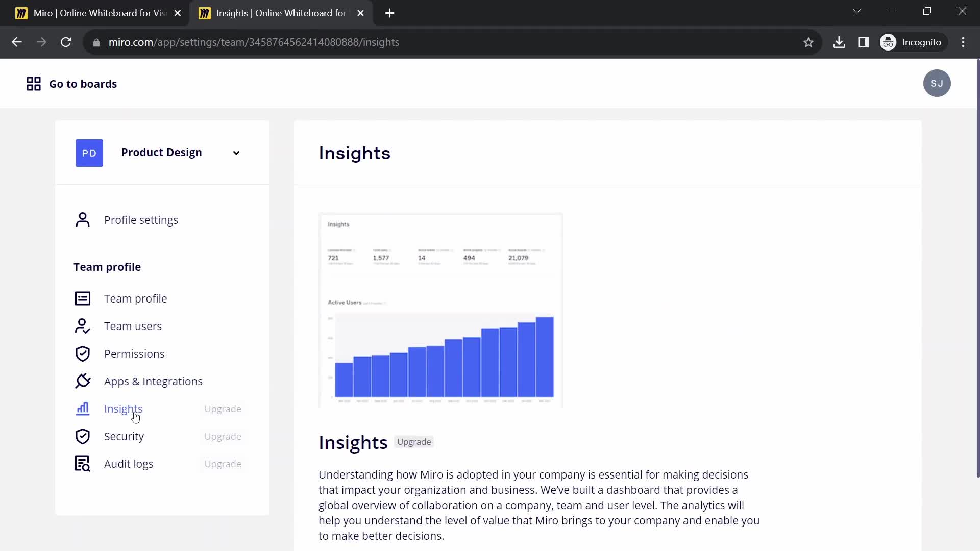Click Upgrade link next to Audit logs
980x551 pixels.
(222, 464)
